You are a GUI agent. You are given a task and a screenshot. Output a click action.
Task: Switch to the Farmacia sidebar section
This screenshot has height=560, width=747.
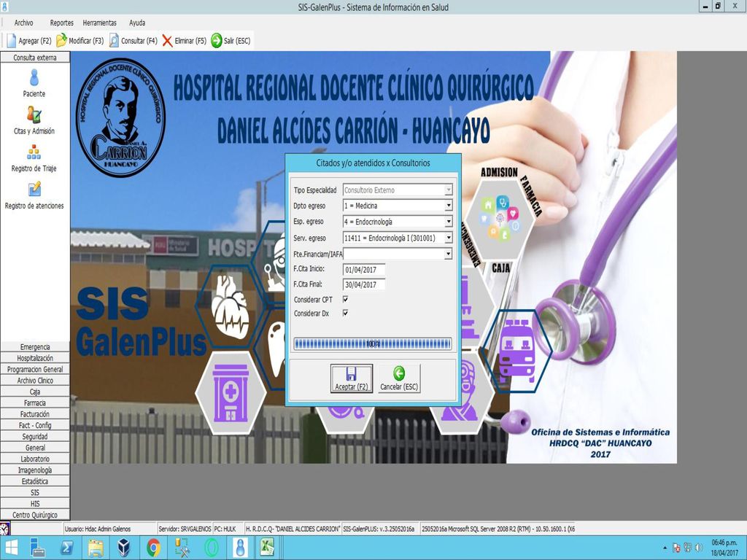pyautogui.click(x=35, y=402)
